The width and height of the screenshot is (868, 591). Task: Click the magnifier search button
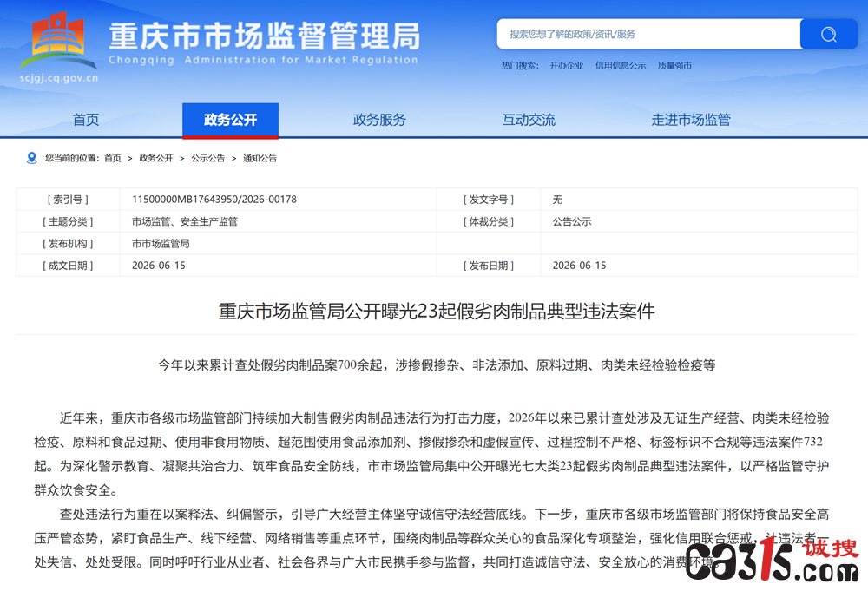click(x=829, y=34)
